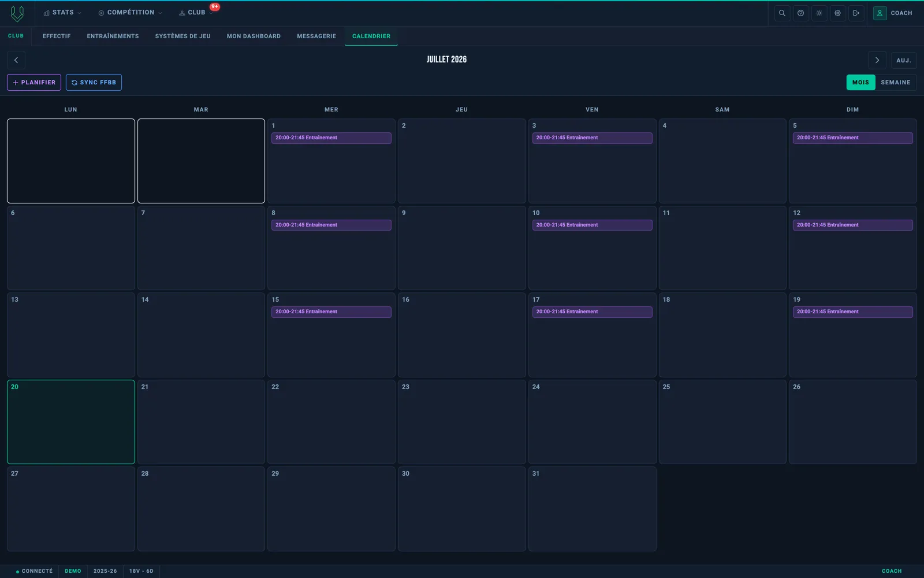Screen dimensions: 924x578
Task: Select the Mois view toggle
Action: point(860,83)
